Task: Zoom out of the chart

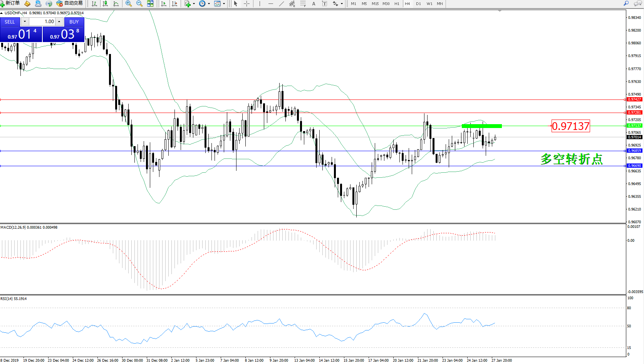Action: 139,3
